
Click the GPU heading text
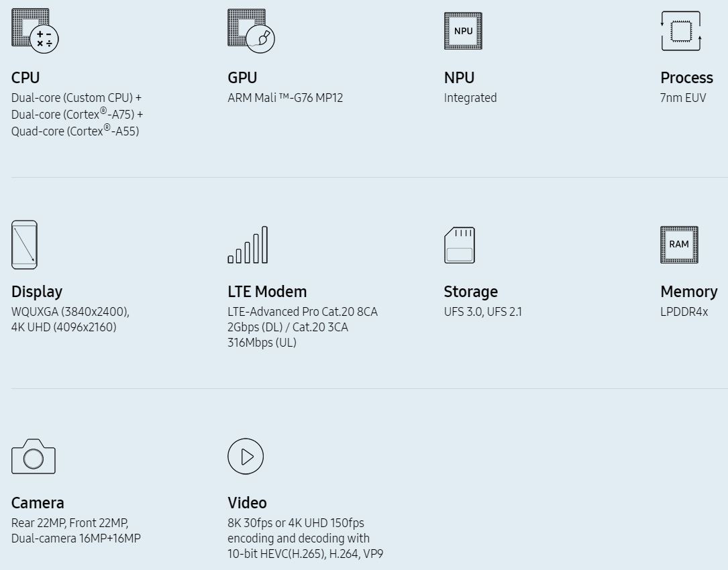coord(242,78)
